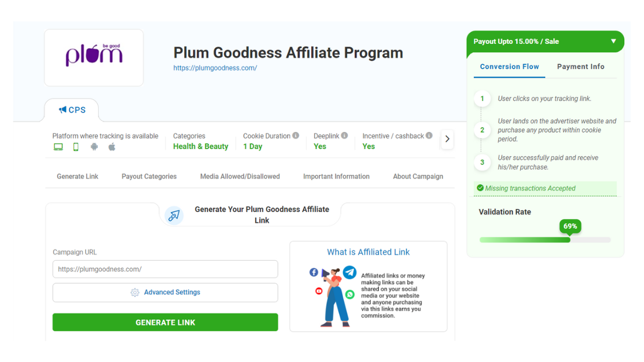Image resolution: width=644 pixels, height=362 pixels.
Task: Open the plumgoodness.com website link
Action: click(215, 68)
